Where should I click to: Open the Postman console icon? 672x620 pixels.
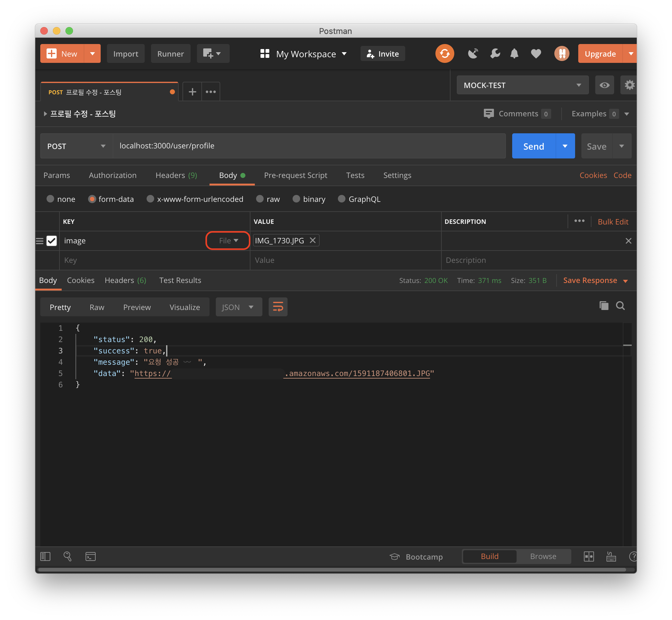[90, 556]
